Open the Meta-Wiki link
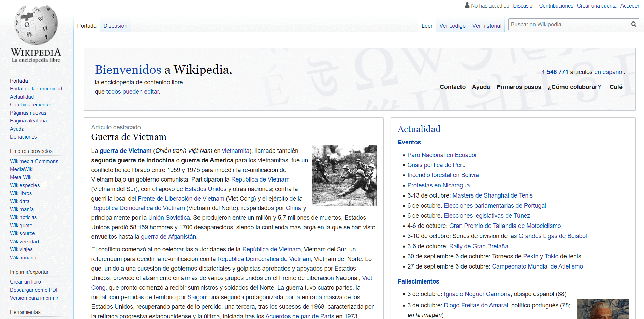This screenshot has width=644, height=319. pos(21,177)
